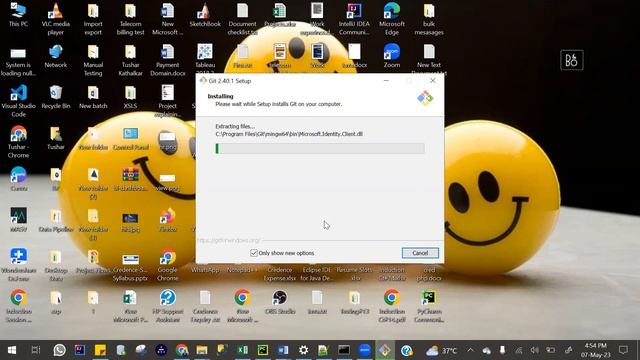Select the System is loading null file

point(18,61)
